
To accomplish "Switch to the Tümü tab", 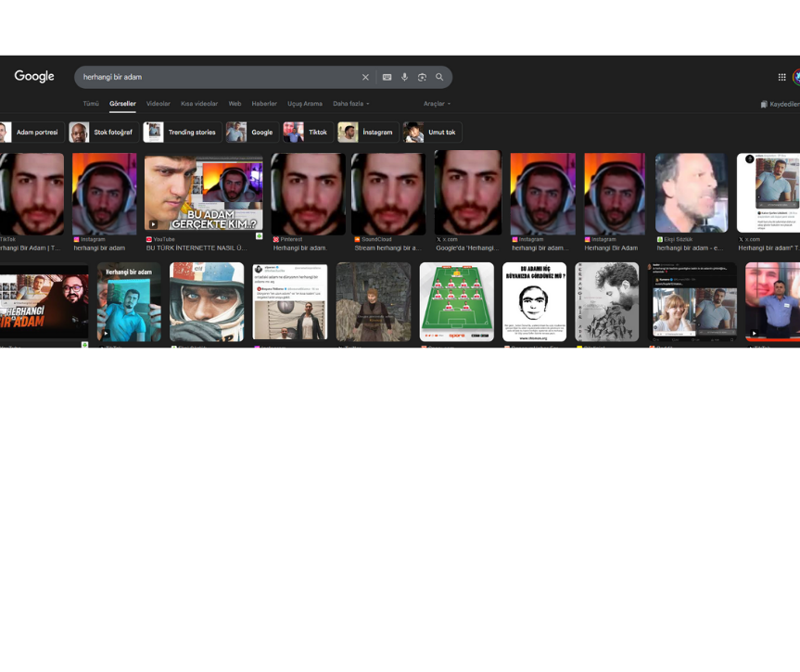I will 91,104.
